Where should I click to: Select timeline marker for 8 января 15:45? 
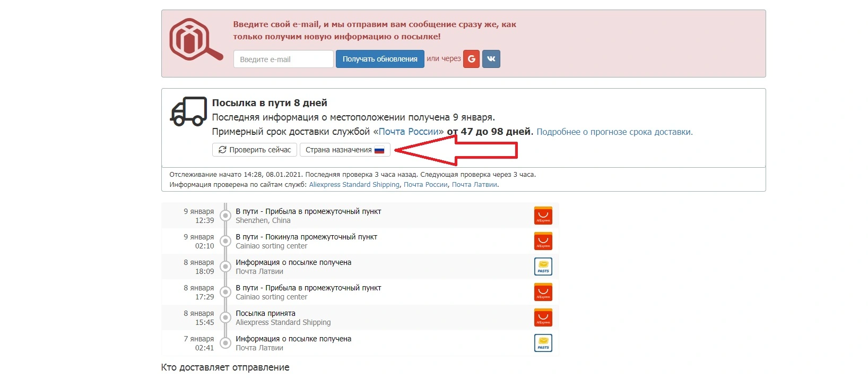click(x=225, y=317)
